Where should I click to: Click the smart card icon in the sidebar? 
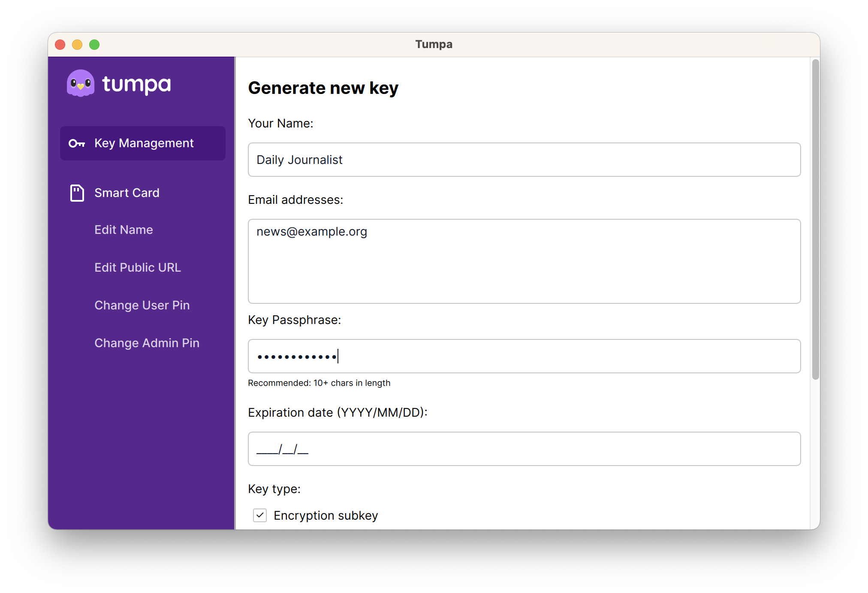pos(77,193)
